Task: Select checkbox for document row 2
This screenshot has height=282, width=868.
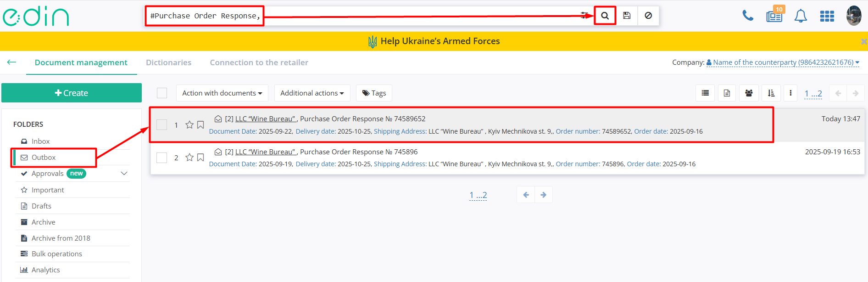Action: pyautogui.click(x=162, y=158)
